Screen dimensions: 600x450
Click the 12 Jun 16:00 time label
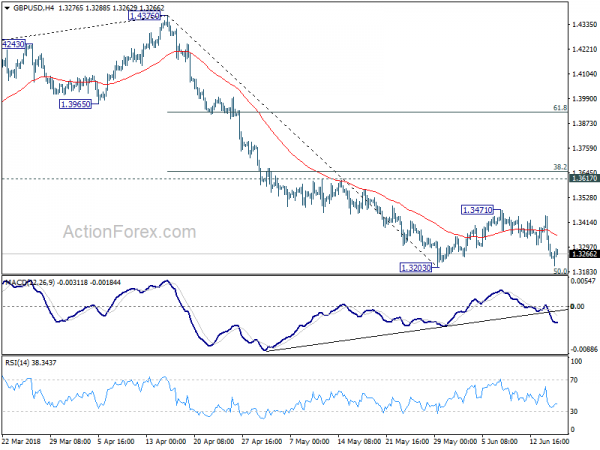click(x=549, y=441)
